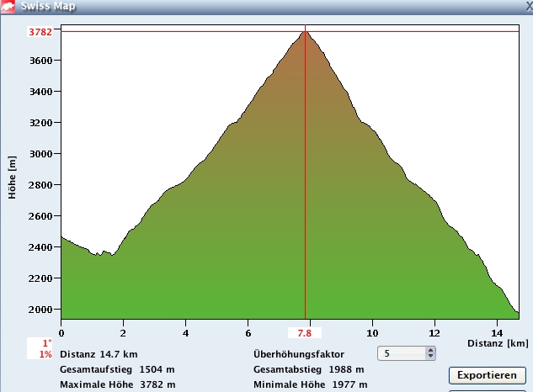Click the Gesamtabstieg 1988 m value
The image size is (533, 392).
pos(308,369)
